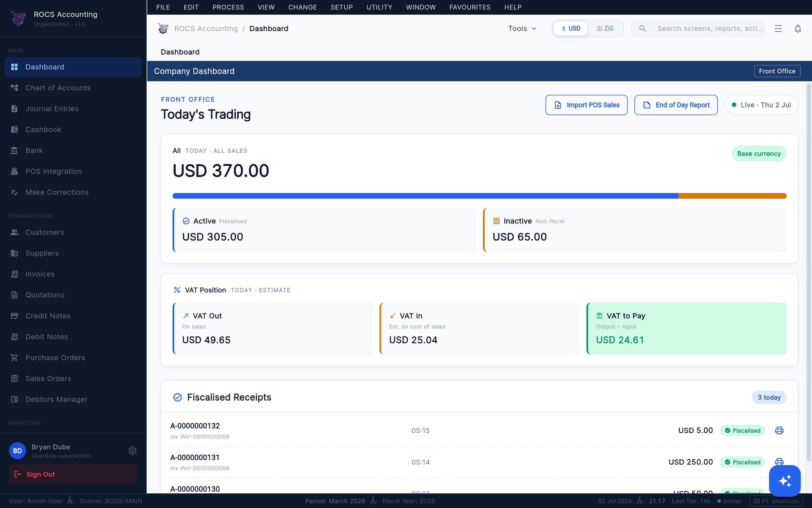Screen dimensions: 812x508
Task: Click the notifications bell icon
Action: [798, 29]
